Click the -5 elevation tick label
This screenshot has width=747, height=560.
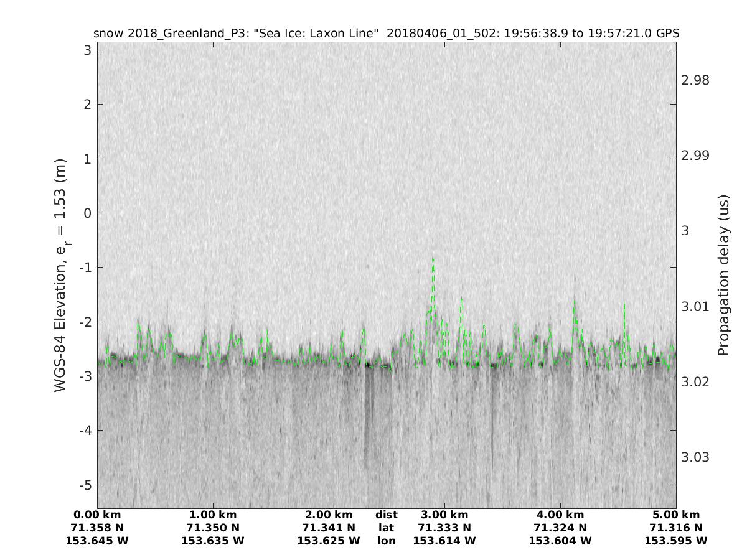86,485
